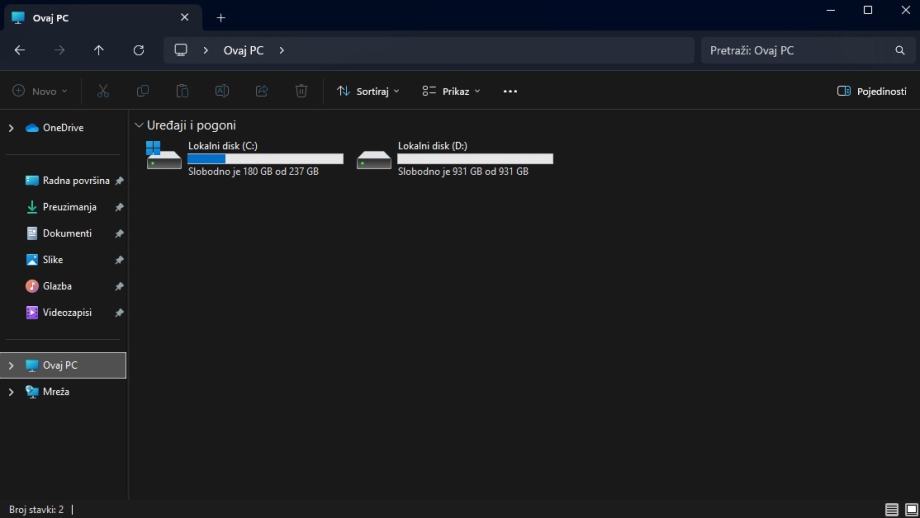Screen dimensions: 920x518
Task: Click the 'Lokalni disk (D:)' label
Action: pos(432,145)
